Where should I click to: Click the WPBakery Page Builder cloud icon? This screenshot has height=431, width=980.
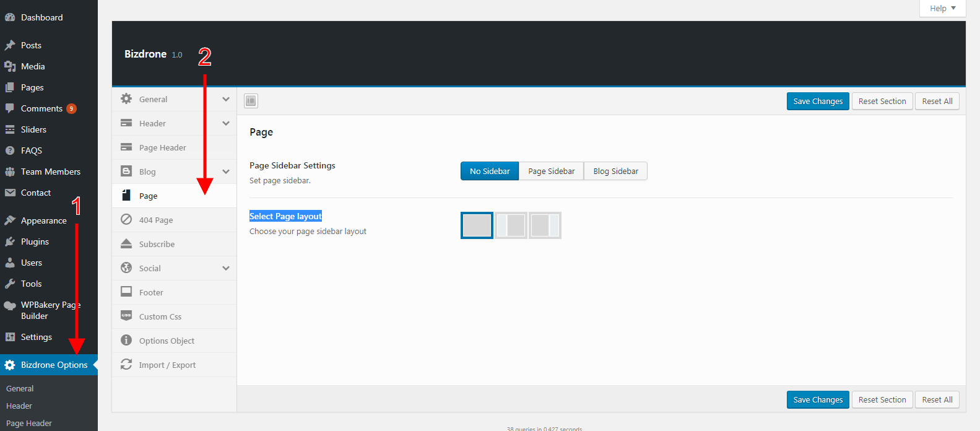pyautogui.click(x=10, y=305)
